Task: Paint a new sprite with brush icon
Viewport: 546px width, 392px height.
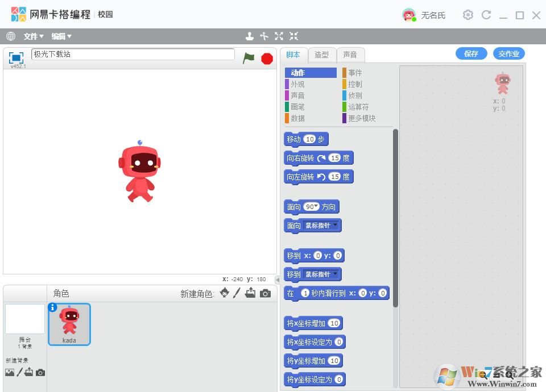Action: coord(237,293)
